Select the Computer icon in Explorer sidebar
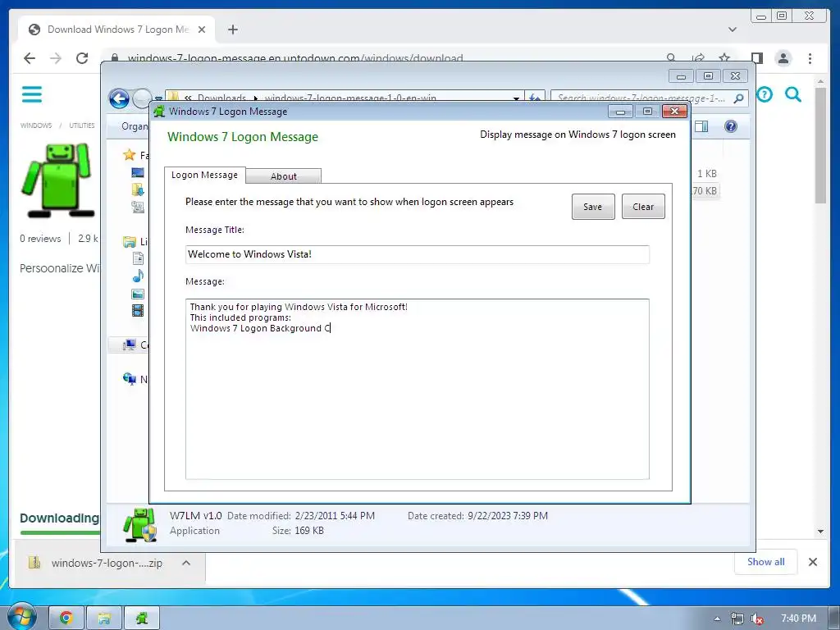 (129, 345)
